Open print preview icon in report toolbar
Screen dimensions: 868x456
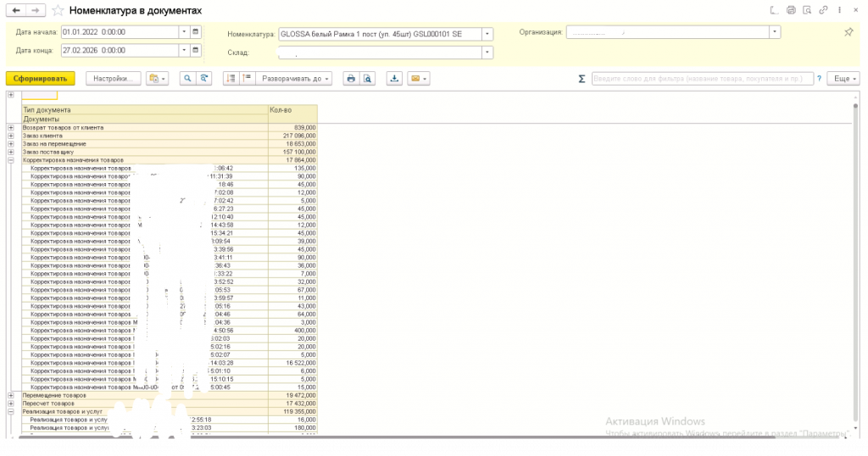pyautogui.click(x=368, y=78)
